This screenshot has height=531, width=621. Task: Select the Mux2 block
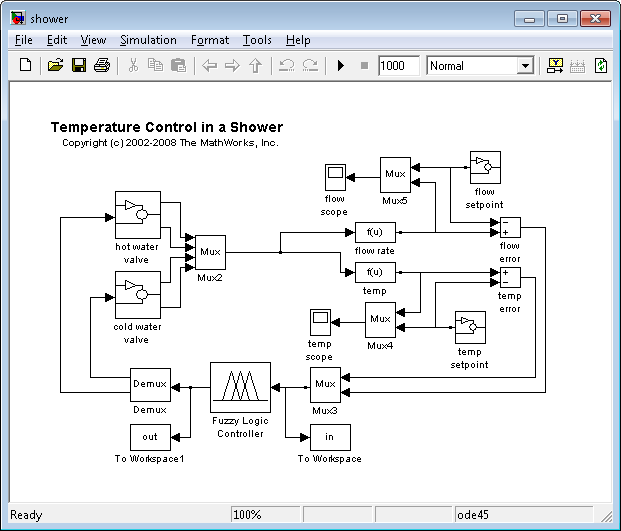click(210, 252)
